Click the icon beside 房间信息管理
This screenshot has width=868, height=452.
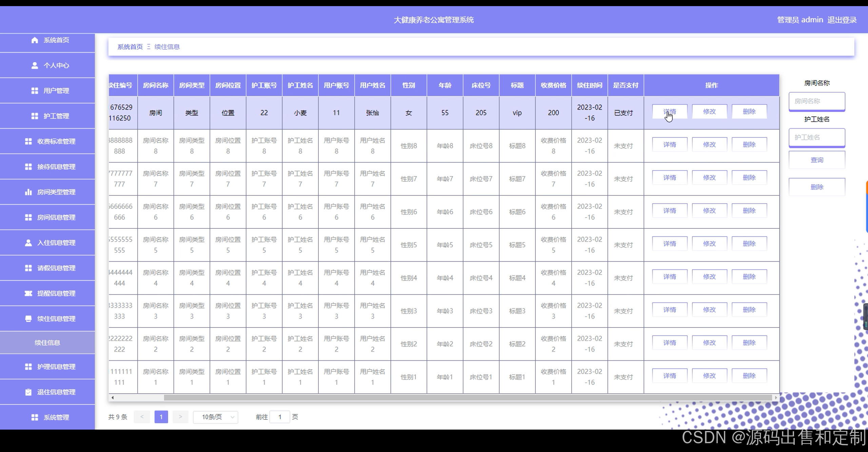28,217
